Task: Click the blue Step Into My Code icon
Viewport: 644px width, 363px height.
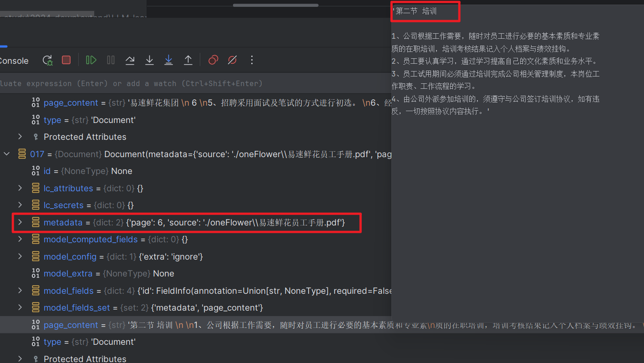Action: [168, 60]
